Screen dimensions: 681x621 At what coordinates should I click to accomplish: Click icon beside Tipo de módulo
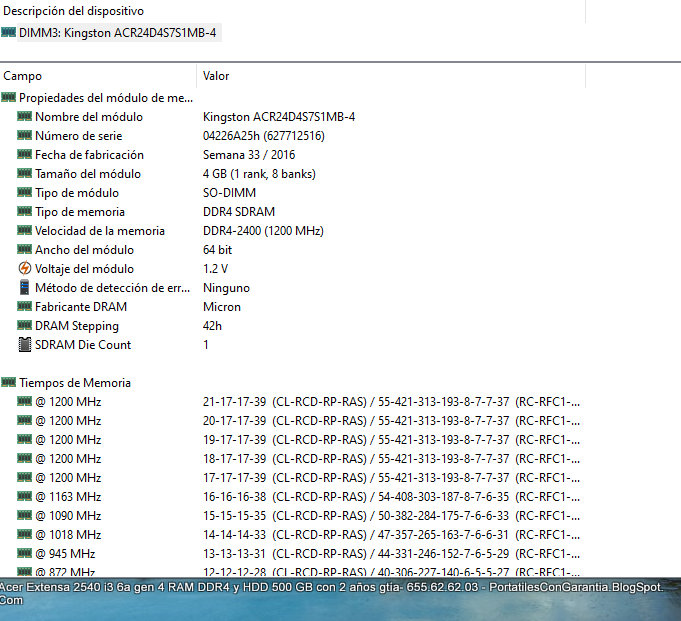(x=24, y=192)
